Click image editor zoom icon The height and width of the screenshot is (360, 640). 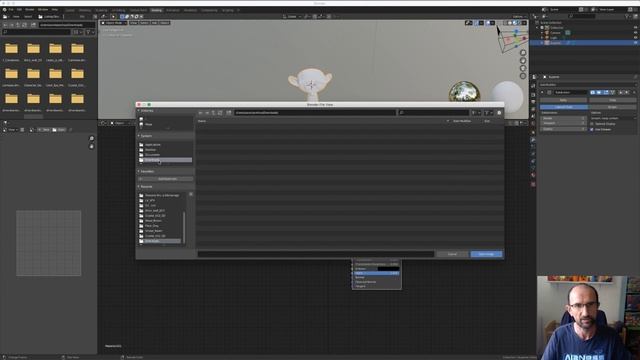pyautogui.click(x=91, y=138)
